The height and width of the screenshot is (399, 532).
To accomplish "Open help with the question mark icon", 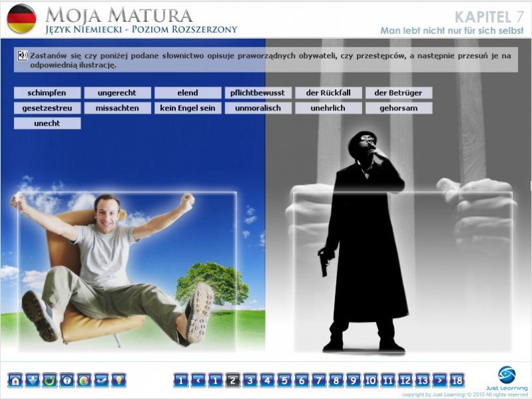I will [67, 380].
